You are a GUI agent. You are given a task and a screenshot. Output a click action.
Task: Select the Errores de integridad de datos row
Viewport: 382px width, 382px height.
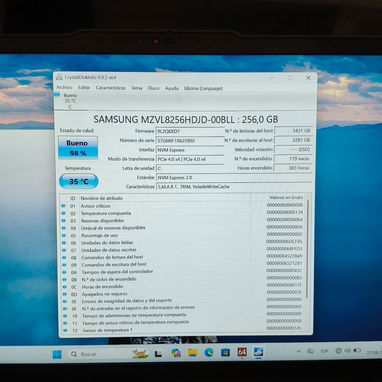182,301
